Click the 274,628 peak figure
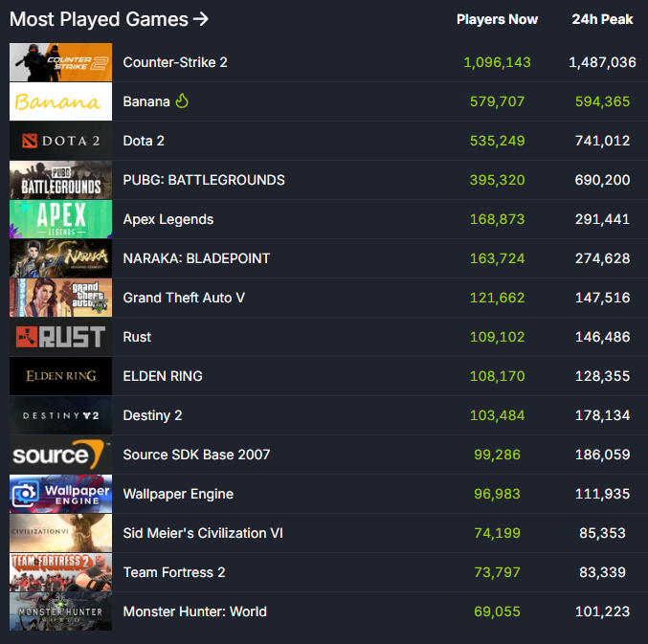Viewport: 648px width, 644px height. pos(602,258)
